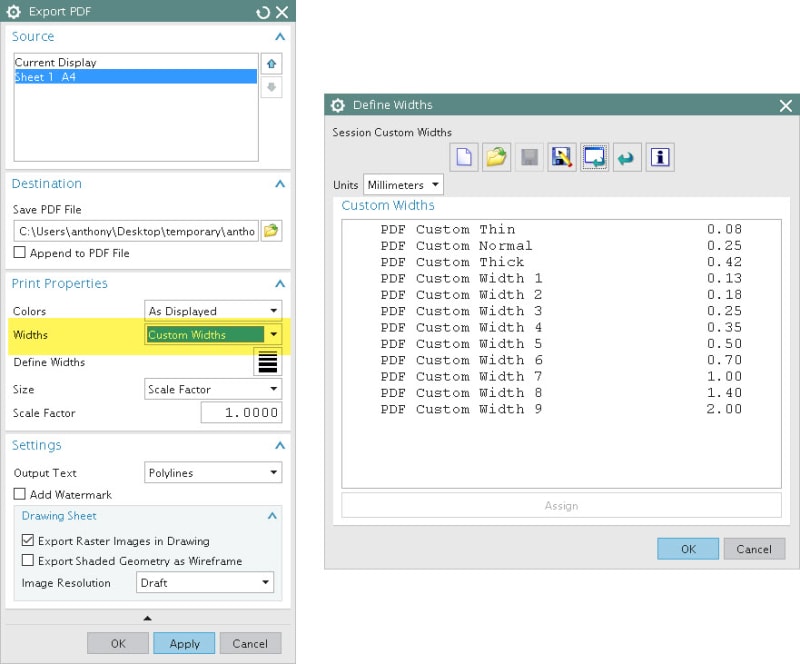800x664 pixels.
Task: Click the Scale Factor value field
Action: pos(241,412)
